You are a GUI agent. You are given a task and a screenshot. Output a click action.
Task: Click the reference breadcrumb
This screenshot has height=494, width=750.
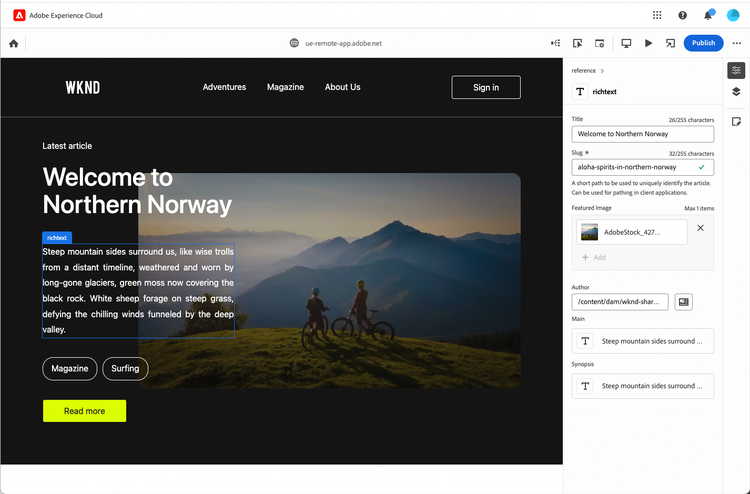[584, 71]
